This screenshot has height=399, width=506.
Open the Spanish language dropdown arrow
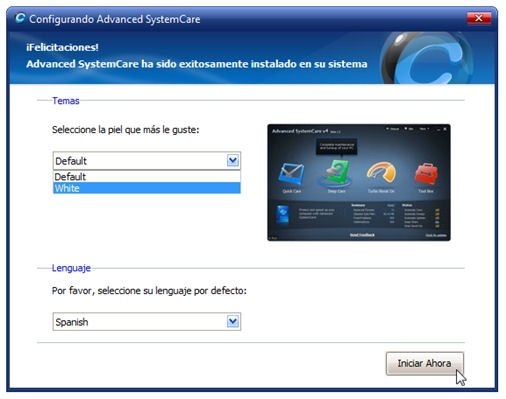point(233,322)
